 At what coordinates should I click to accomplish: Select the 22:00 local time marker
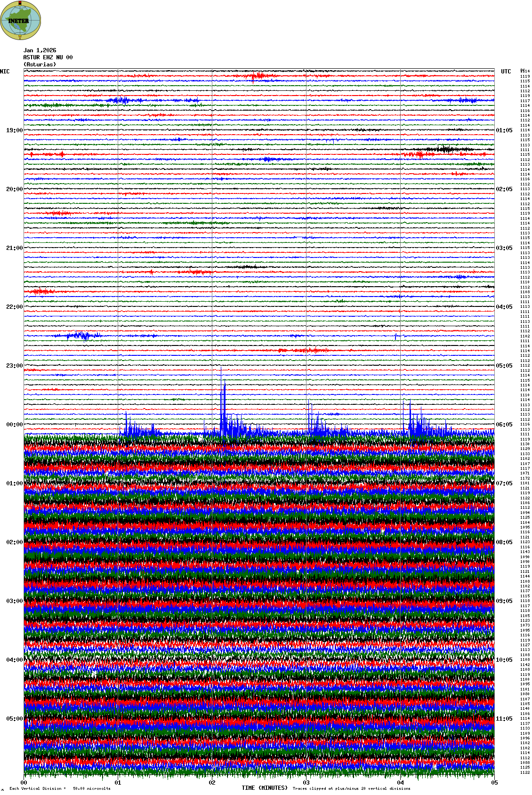tap(14, 307)
